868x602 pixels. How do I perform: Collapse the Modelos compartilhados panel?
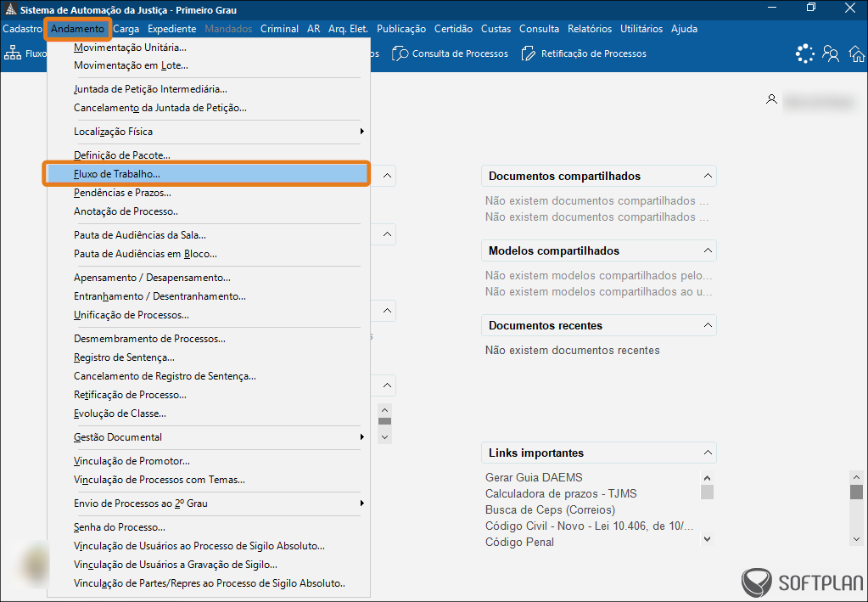(708, 250)
